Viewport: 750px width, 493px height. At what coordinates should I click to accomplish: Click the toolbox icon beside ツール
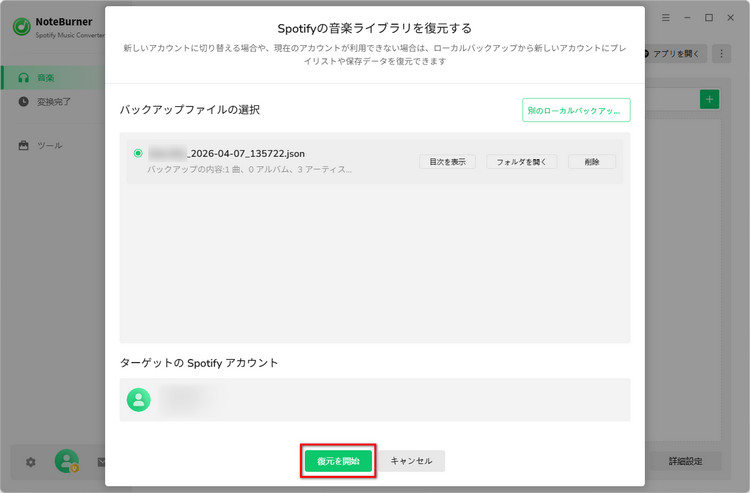[x=23, y=145]
